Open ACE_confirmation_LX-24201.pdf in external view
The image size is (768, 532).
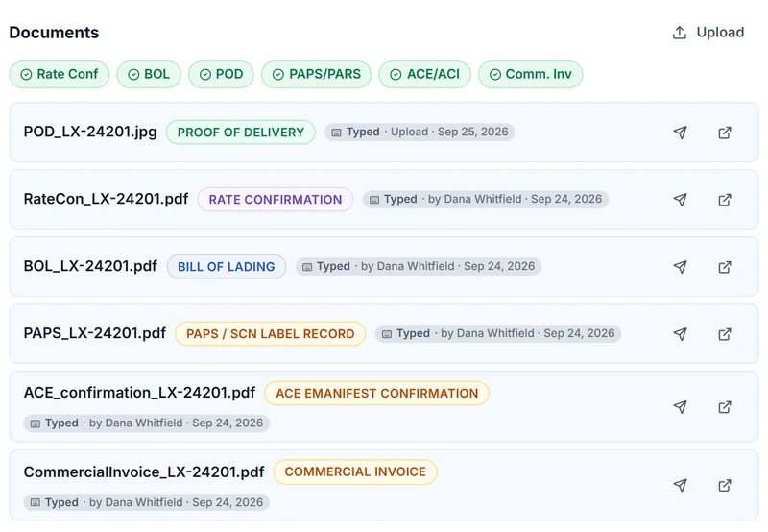coord(725,406)
